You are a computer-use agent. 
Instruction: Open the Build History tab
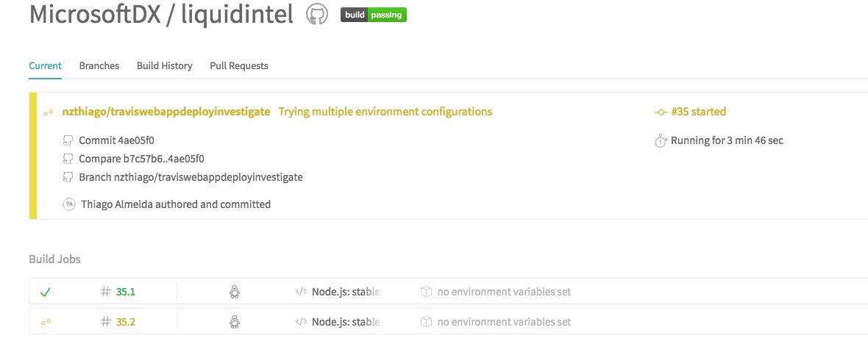(165, 65)
